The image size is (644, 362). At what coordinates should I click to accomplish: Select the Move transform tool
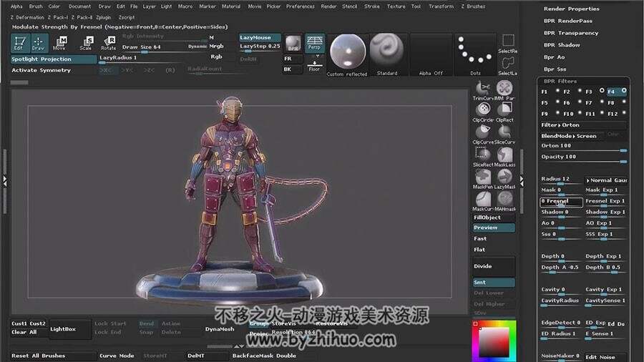coord(59,43)
